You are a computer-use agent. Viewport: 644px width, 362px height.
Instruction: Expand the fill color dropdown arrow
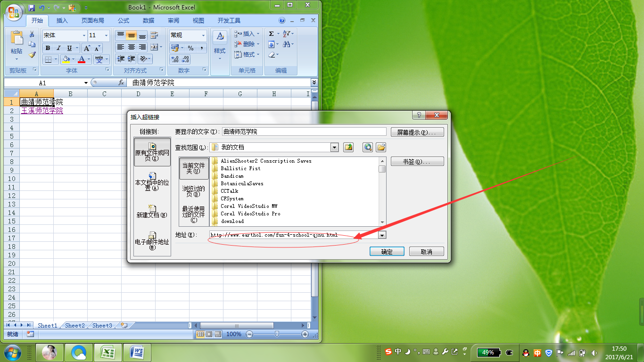click(73, 59)
